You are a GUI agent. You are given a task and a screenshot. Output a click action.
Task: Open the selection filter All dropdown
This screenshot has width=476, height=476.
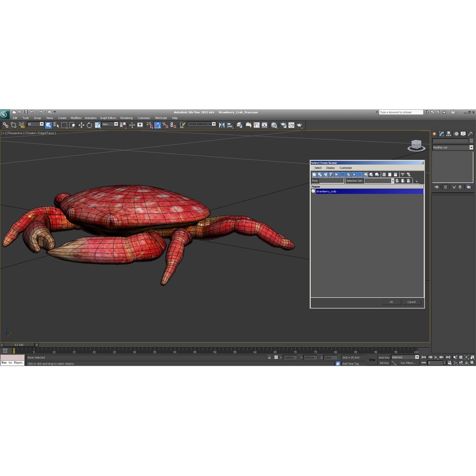point(36,124)
